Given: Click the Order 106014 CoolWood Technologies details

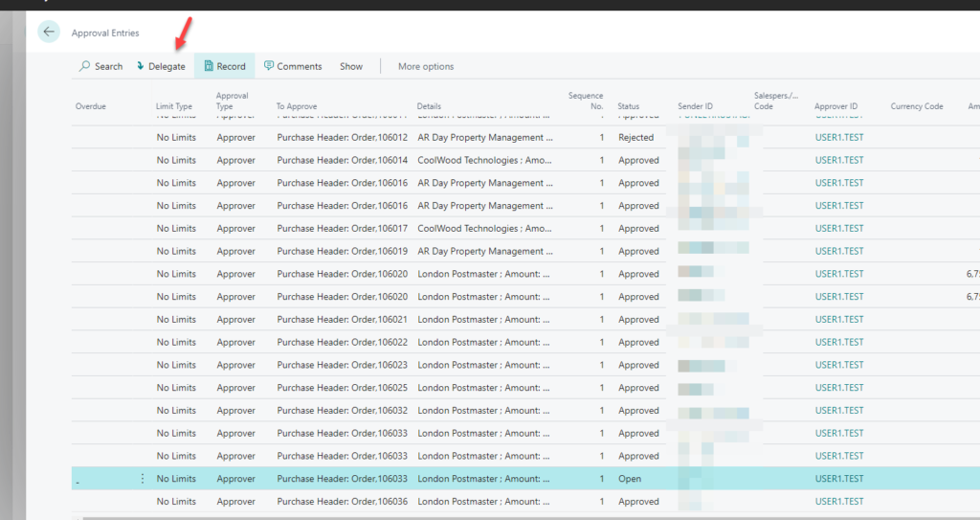Looking at the screenshot, I should 484,161.
